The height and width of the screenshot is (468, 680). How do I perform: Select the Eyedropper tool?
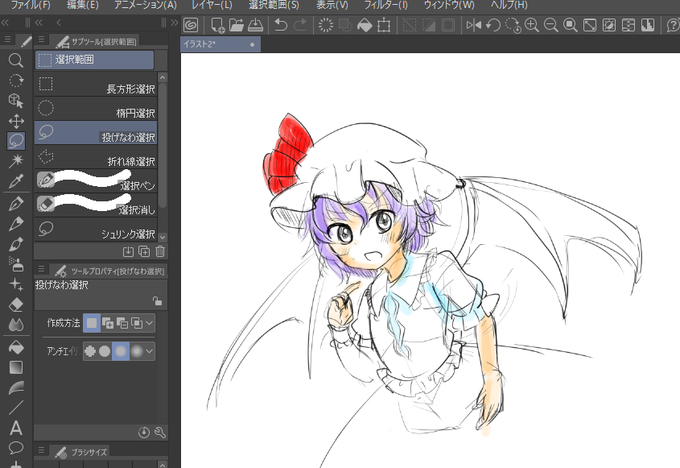point(16,181)
